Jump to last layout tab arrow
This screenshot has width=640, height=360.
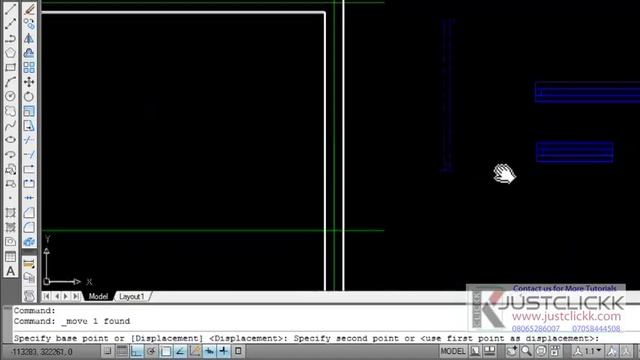[x=76, y=296]
